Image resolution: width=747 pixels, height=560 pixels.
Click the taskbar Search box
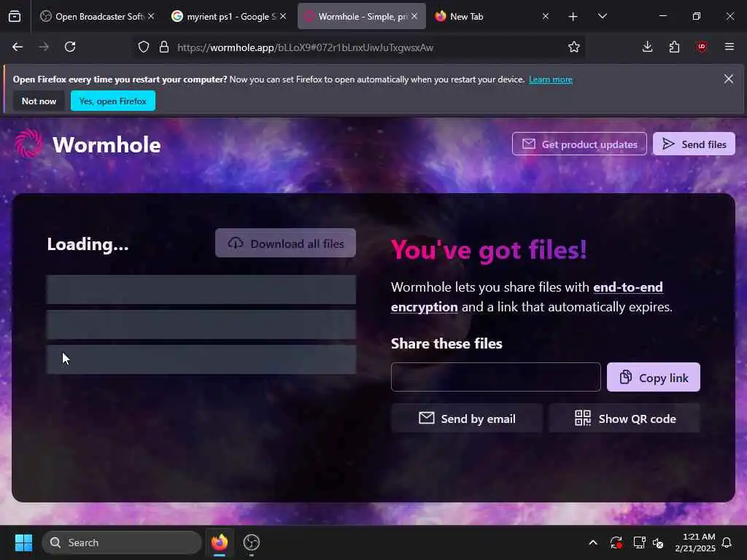122,542
